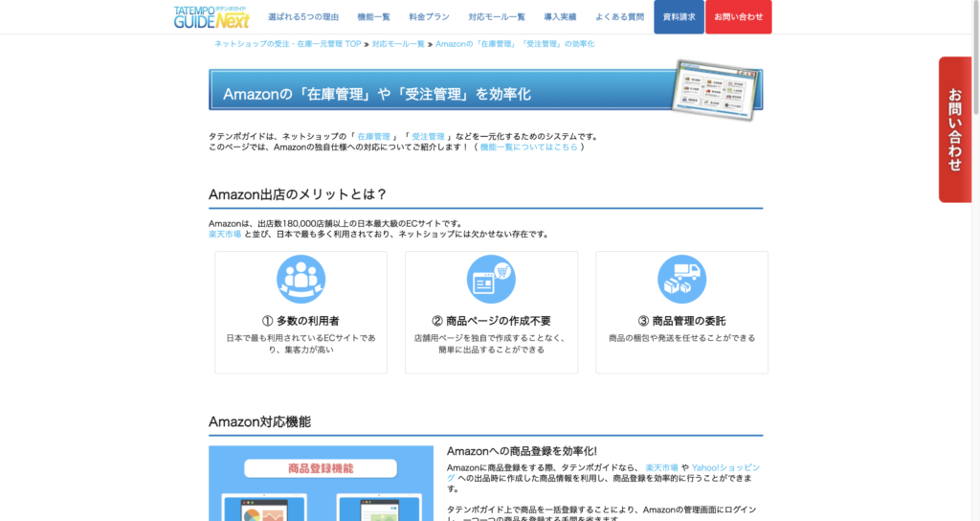The height and width of the screenshot is (521, 980).
Task: Click the Amazon対応機能 heading
Action: [x=260, y=421]
